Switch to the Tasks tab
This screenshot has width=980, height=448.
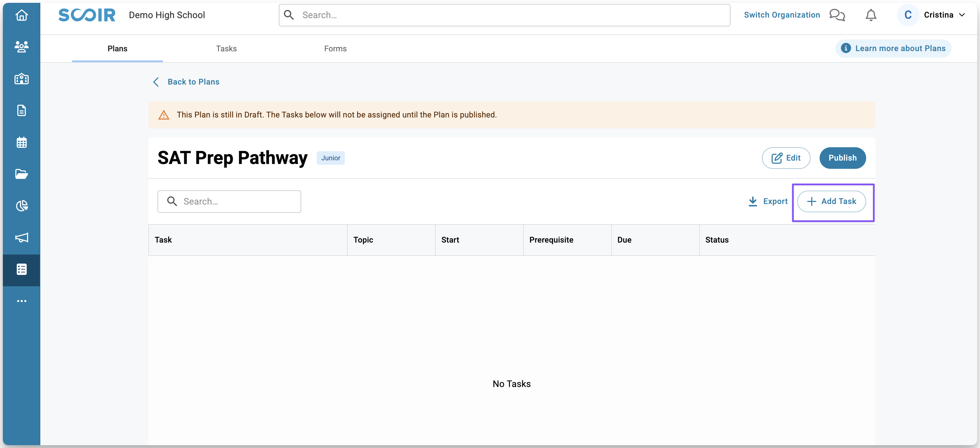click(x=226, y=49)
